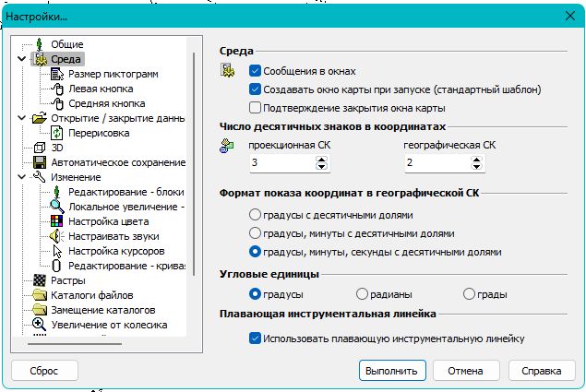Increase географическая СК decimal places
The width and height of the screenshot is (586, 392).
coord(476,160)
